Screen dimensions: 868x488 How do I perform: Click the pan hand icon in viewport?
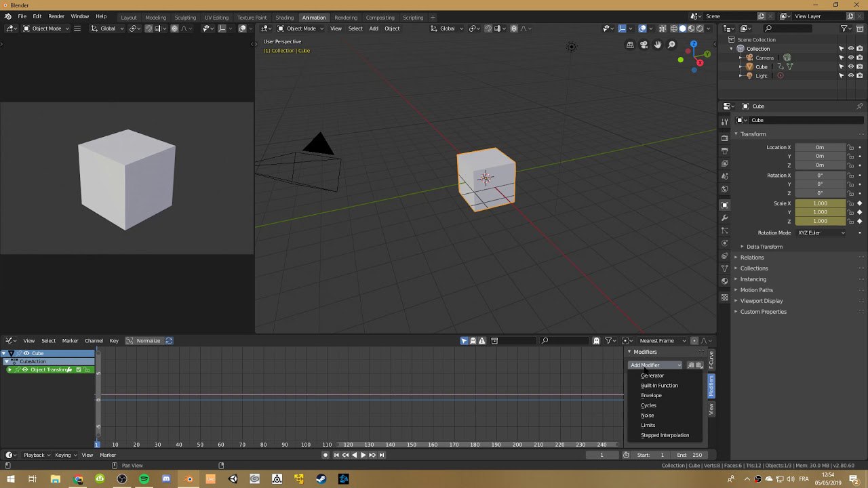(x=657, y=45)
